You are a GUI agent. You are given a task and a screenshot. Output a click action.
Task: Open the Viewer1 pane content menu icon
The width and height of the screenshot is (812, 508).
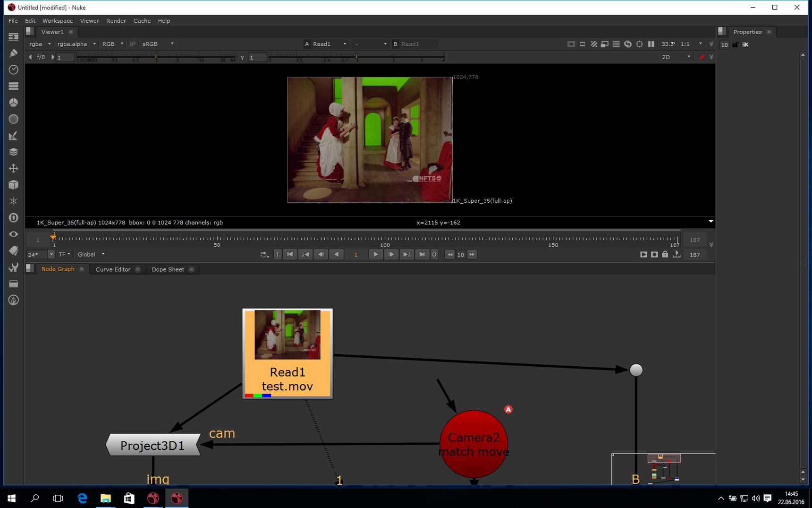[x=30, y=31]
